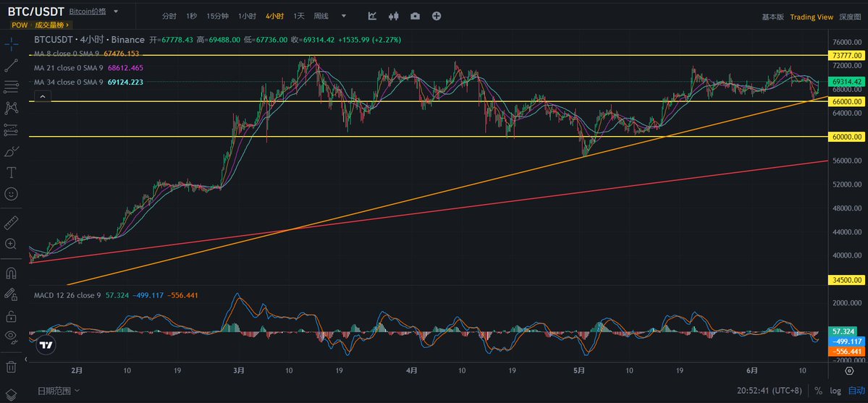The height and width of the screenshot is (403, 868).
Task: Select the pattern drawing tool
Action: pos(11,108)
